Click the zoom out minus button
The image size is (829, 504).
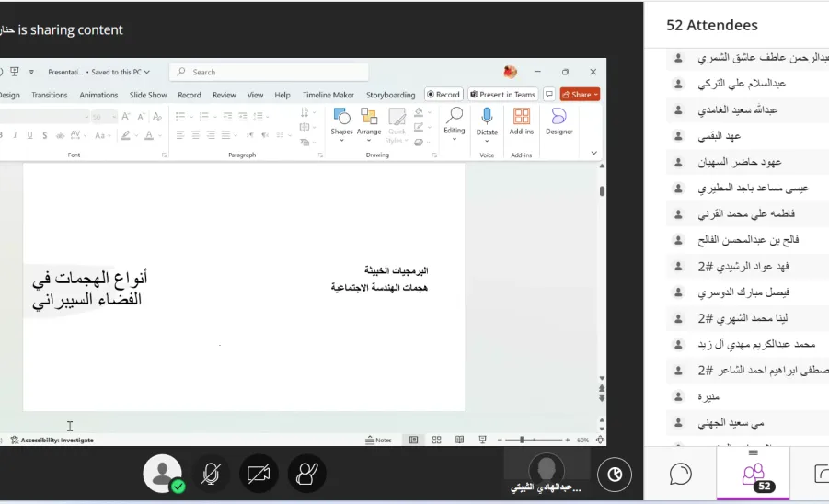500,440
